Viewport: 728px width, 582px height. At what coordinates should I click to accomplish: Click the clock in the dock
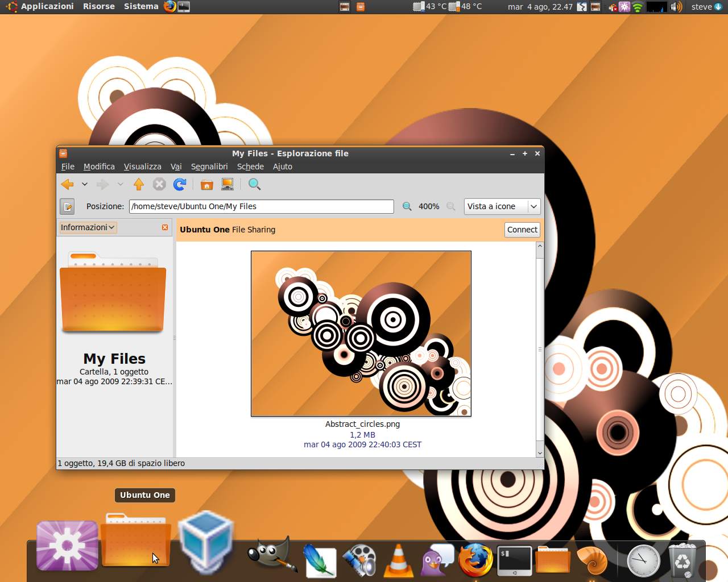(x=643, y=560)
